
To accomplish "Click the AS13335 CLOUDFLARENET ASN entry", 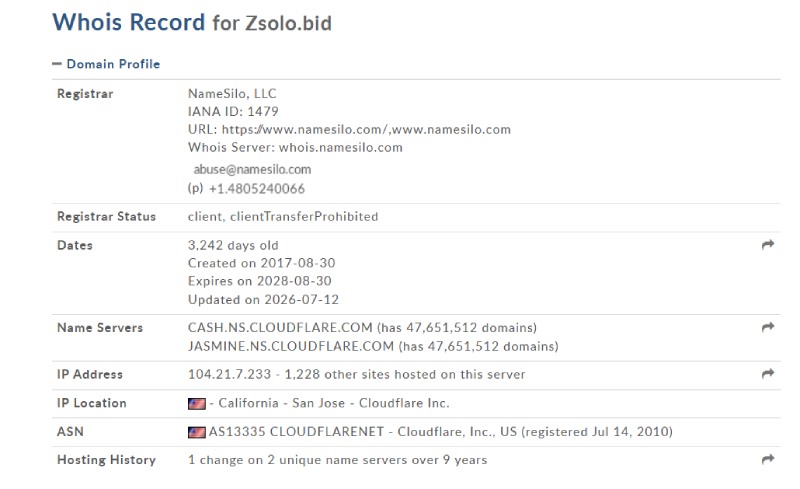I will click(x=296, y=432).
